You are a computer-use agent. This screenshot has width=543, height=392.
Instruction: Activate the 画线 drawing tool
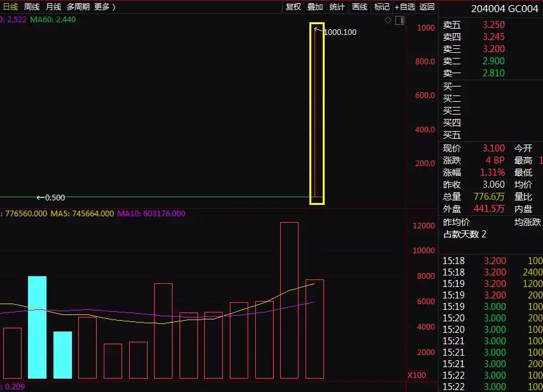[360, 6]
